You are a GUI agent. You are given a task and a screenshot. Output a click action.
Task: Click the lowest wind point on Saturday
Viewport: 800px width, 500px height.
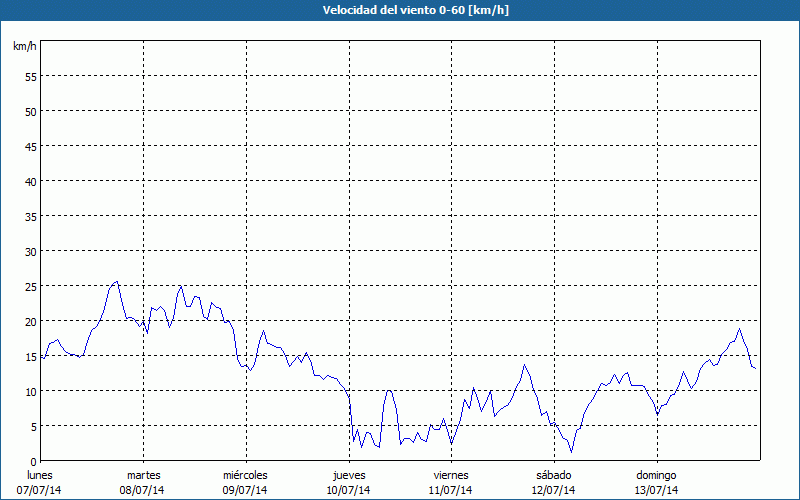pyautogui.click(x=571, y=452)
